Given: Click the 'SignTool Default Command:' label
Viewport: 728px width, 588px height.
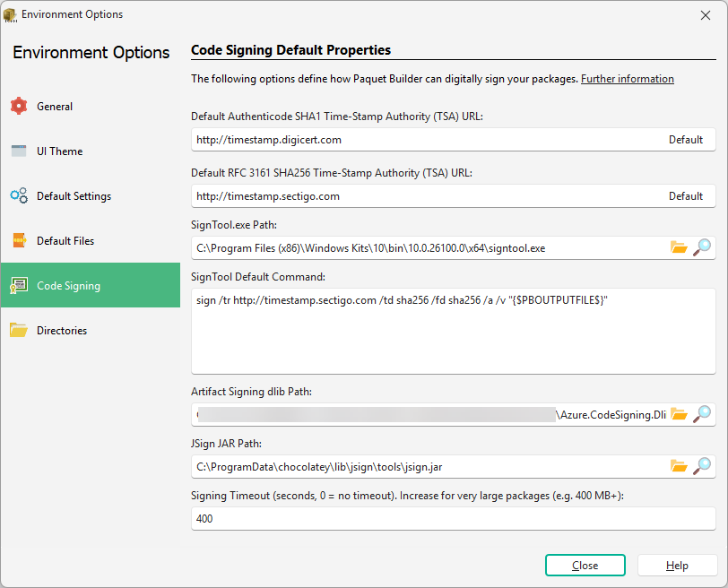Looking at the screenshot, I should [258, 277].
